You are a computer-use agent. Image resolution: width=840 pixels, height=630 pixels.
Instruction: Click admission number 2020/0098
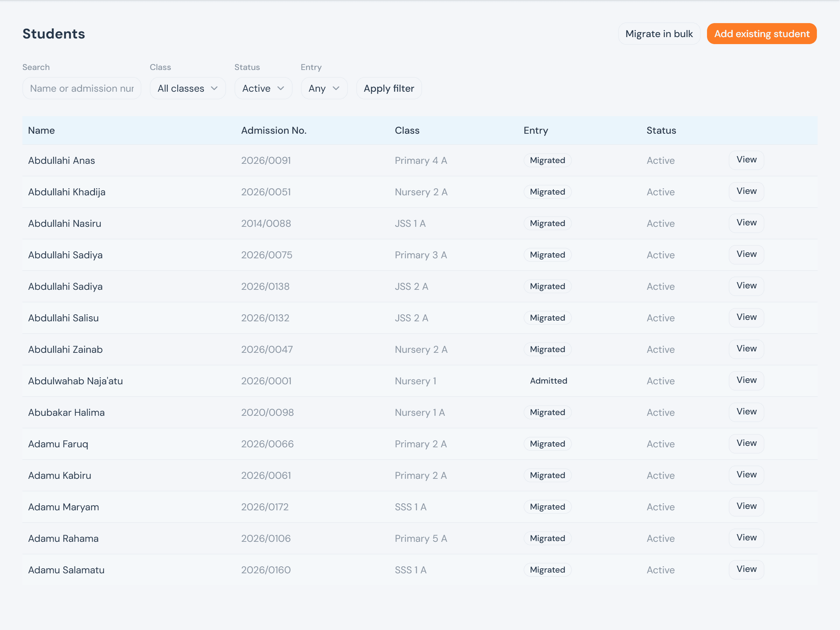[x=267, y=412]
